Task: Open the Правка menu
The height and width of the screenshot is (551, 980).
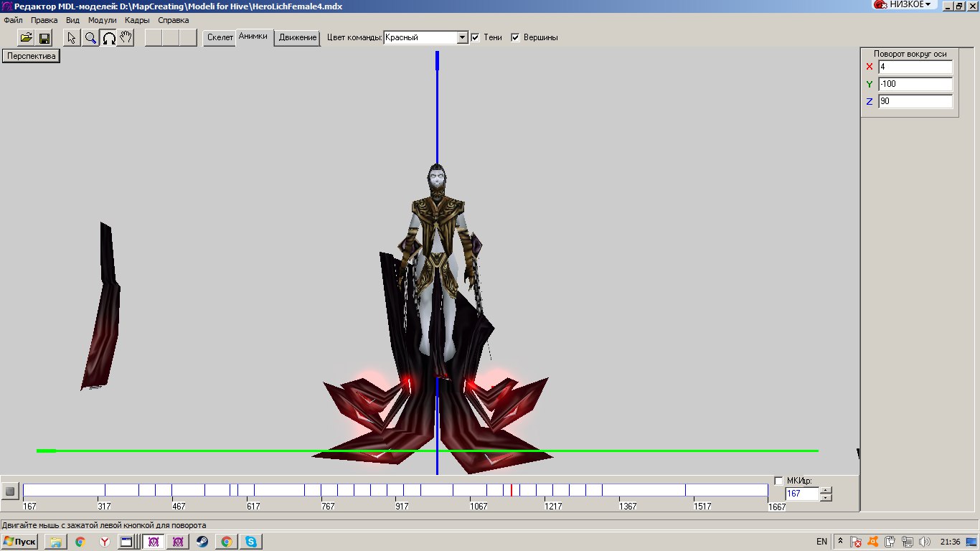Action: click(44, 20)
